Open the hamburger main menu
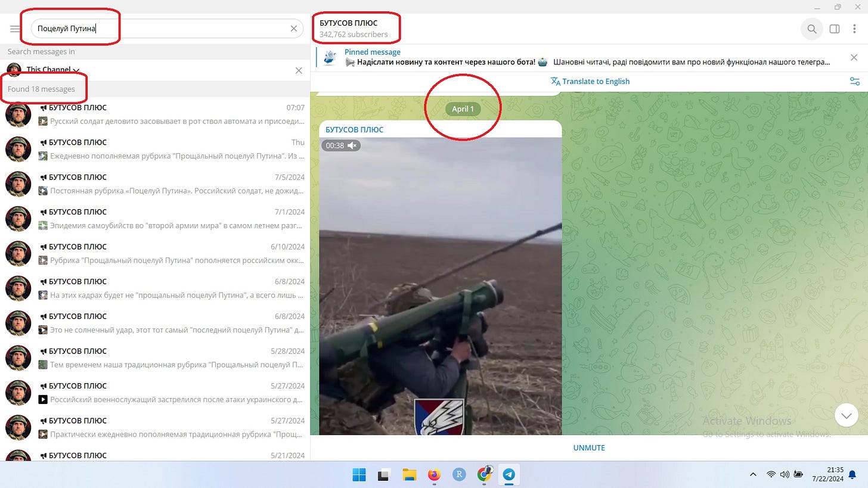The width and height of the screenshot is (868, 488). click(15, 29)
